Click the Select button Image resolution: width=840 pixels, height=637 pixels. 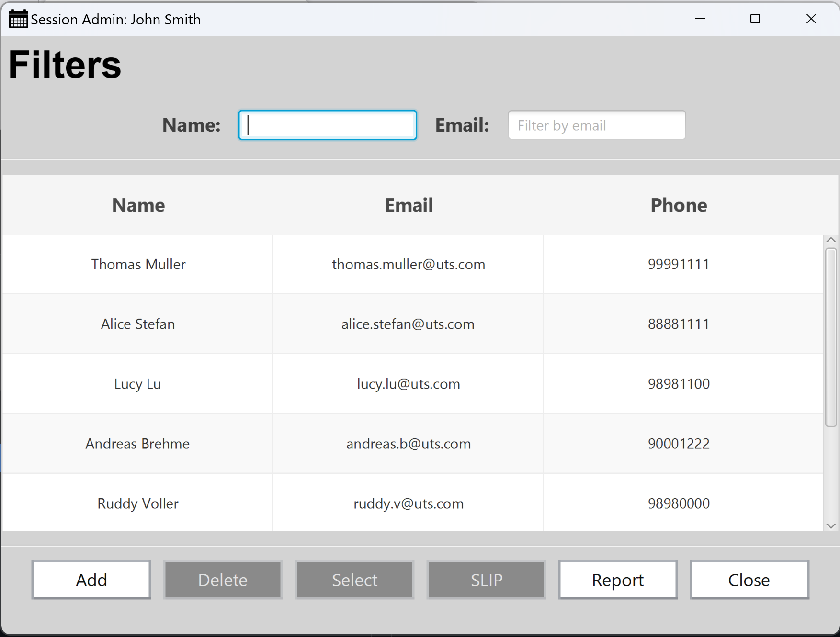click(x=354, y=580)
